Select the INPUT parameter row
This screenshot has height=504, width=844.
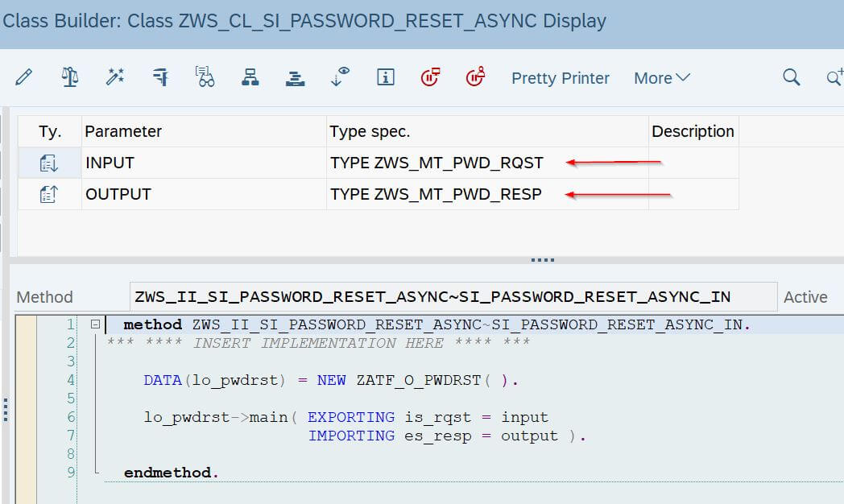[x=110, y=162]
